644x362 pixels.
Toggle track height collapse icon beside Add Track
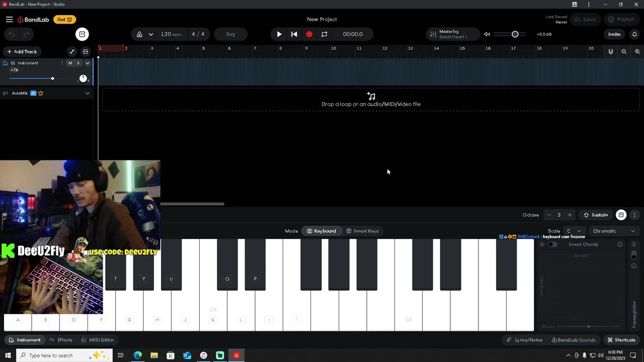coord(86,52)
